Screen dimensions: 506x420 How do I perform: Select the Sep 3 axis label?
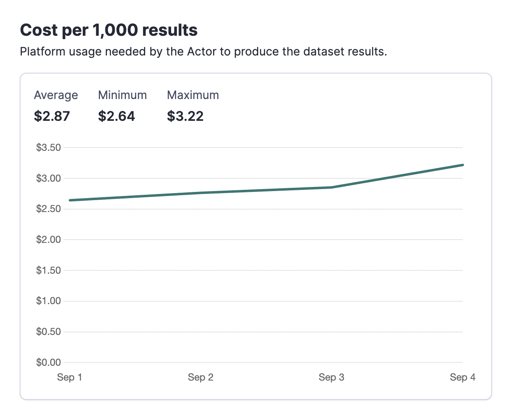pos(332,377)
